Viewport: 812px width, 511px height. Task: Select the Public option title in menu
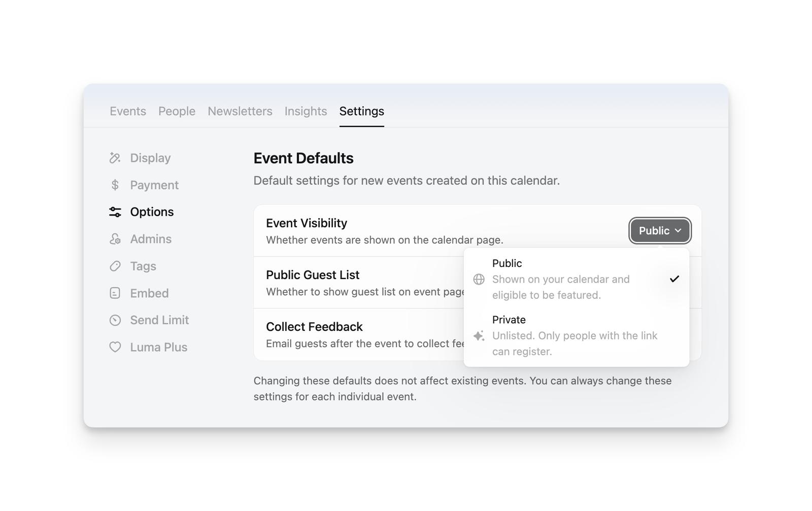pos(507,263)
